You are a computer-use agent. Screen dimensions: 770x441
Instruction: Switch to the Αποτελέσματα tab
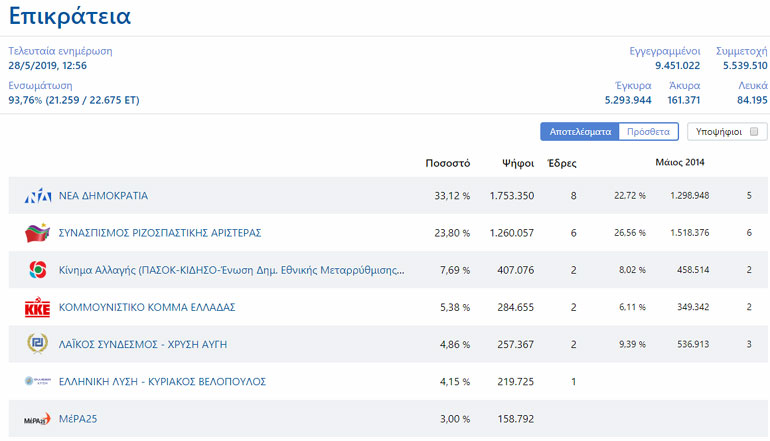coord(580,132)
